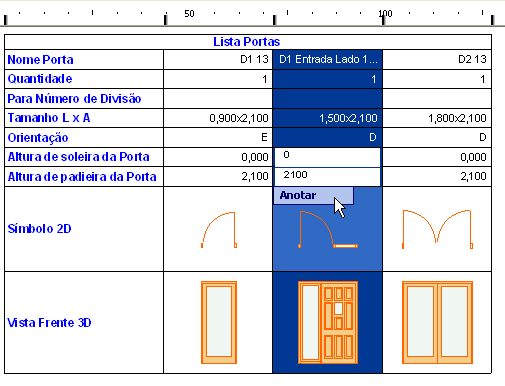This screenshot has height=386, width=505.
Task: Click the Altura de soleira da Porta label
Action: (78, 157)
